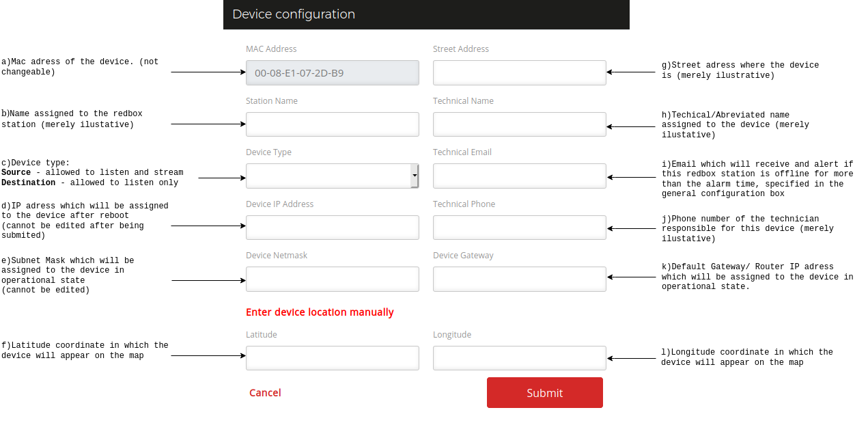
Task: Focus the Device Netmask text box
Action: (332, 279)
